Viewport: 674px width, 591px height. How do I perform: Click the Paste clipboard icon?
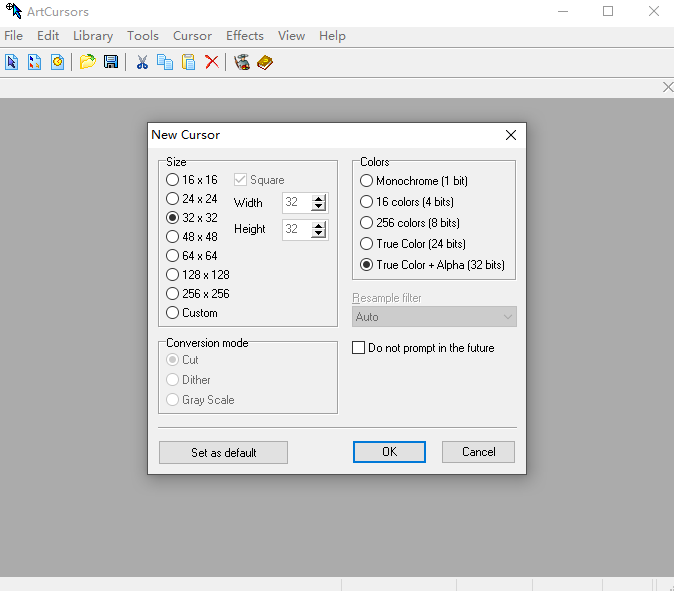click(x=188, y=62)
